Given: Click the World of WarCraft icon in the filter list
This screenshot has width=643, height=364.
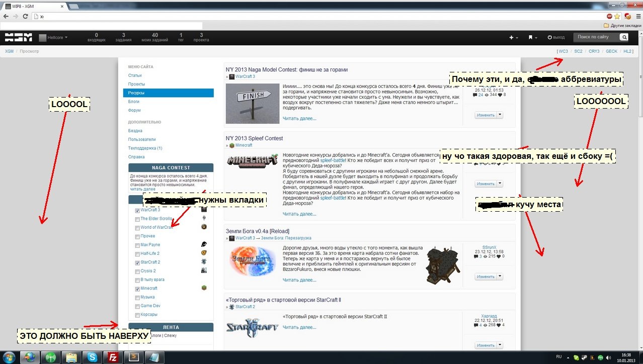Looking at the screenshot, I should [204, 227].
